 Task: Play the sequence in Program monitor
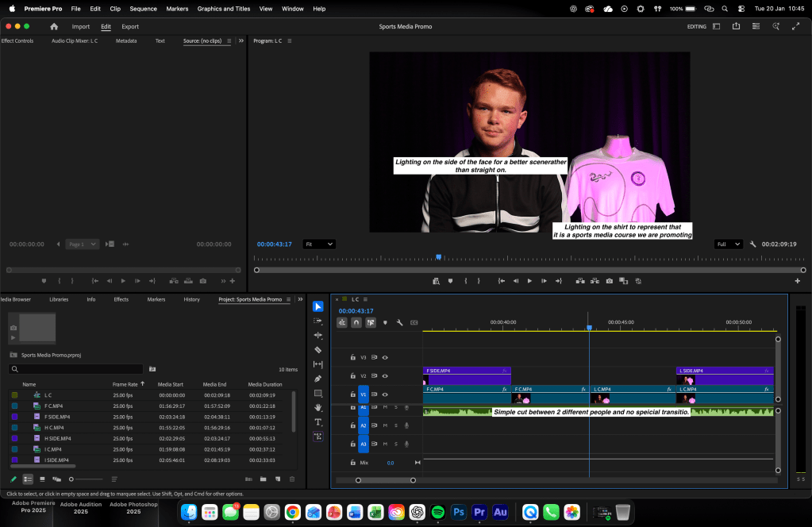pos(529,281)
